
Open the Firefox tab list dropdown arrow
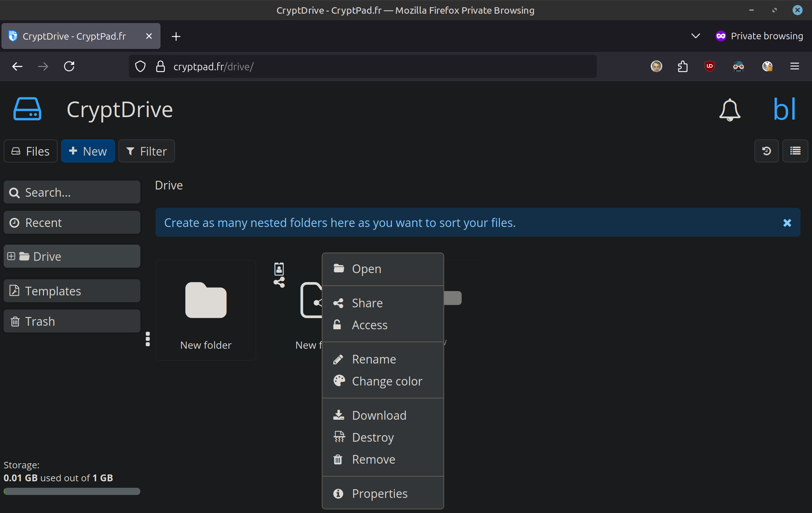coord(695,36)
